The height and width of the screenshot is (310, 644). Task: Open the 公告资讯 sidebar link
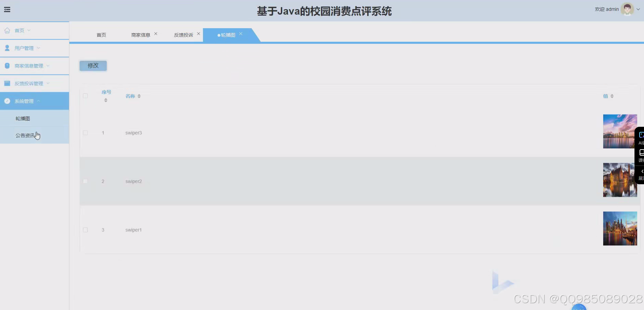click(x=24, y=135)
